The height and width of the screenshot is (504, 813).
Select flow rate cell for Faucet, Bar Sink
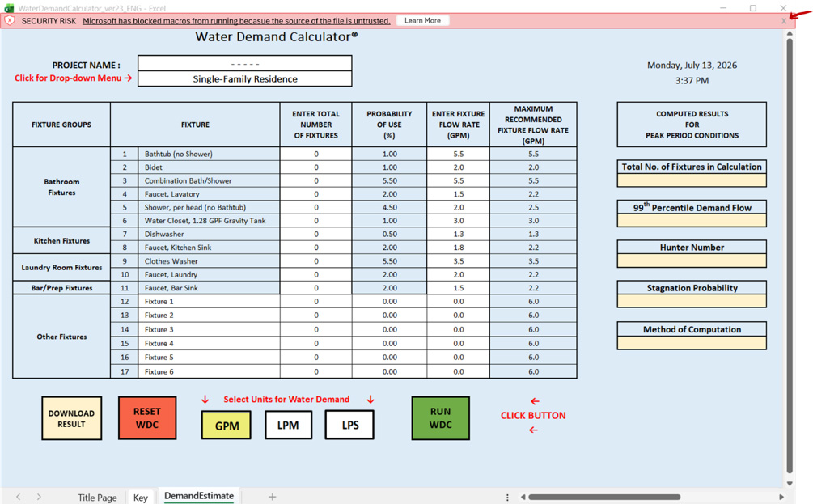pos(459,288)
